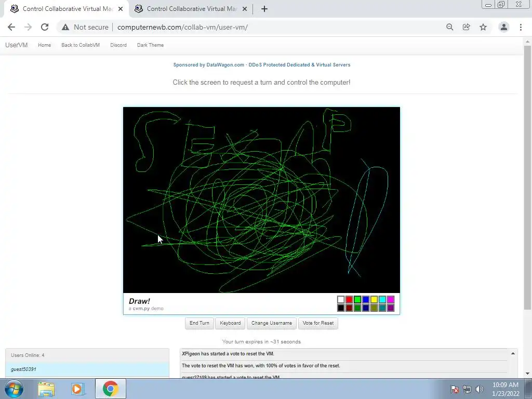Click the taskbar clock showing 10:09 AM
532x399 pixels.
click(x=505, y=389)
